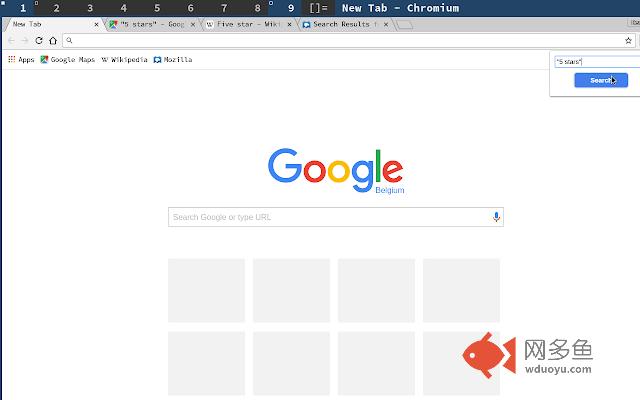Switch to the Five star Wikipedia tab
This screenshot has width=640, height=400.
coord(248,24)
